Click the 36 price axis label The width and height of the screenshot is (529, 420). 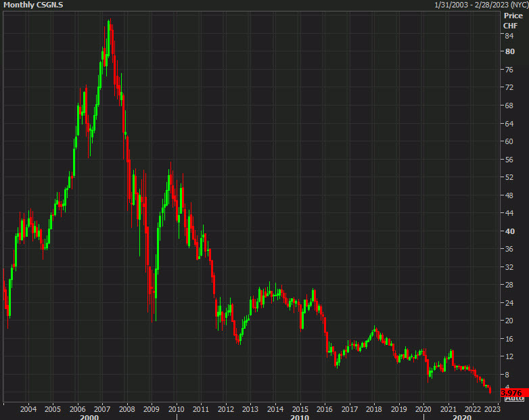(509, 249)
